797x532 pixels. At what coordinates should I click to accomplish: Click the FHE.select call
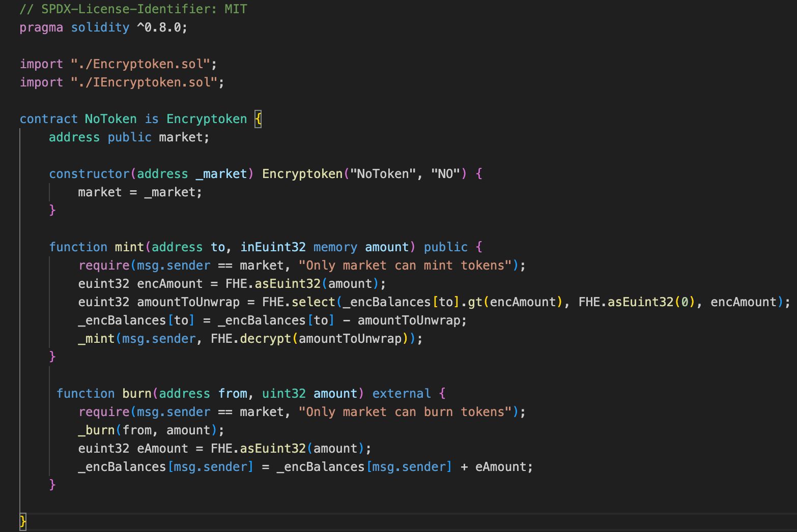[x=299, y=302]
